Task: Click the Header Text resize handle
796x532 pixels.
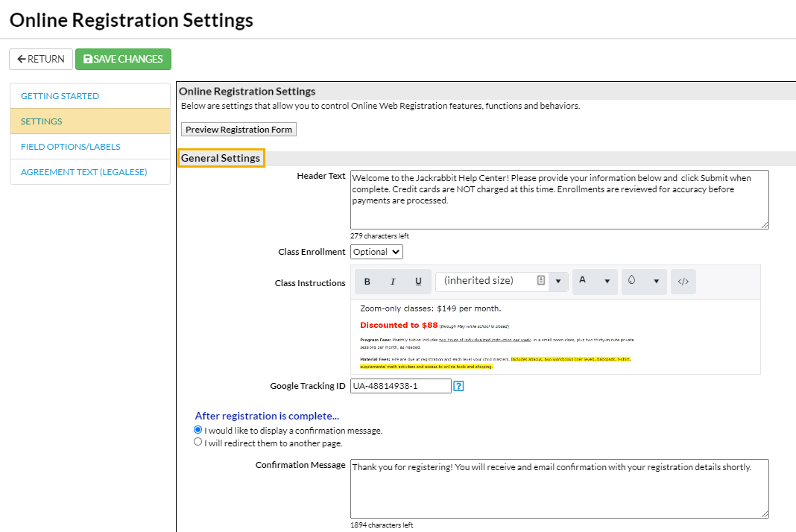Action: [765, 225]
